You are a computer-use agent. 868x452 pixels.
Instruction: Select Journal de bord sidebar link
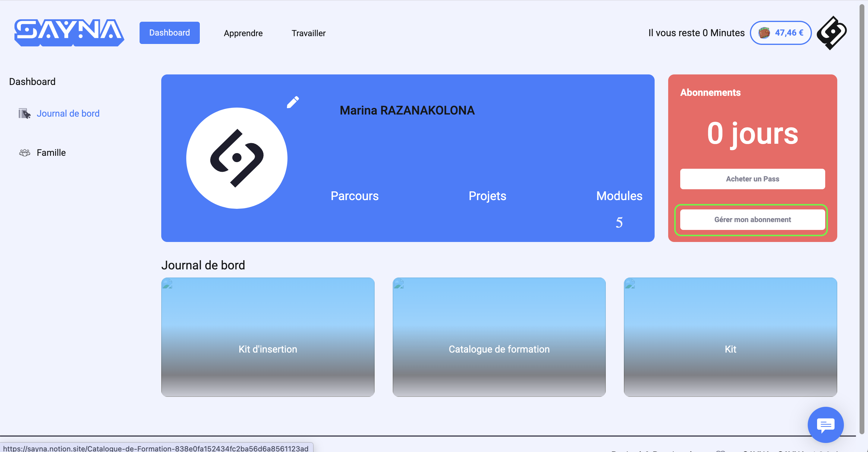[x=68, y=114]
